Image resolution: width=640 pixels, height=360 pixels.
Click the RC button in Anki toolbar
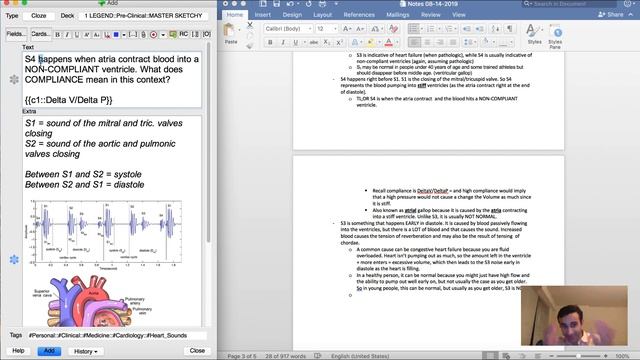(184, 34)
